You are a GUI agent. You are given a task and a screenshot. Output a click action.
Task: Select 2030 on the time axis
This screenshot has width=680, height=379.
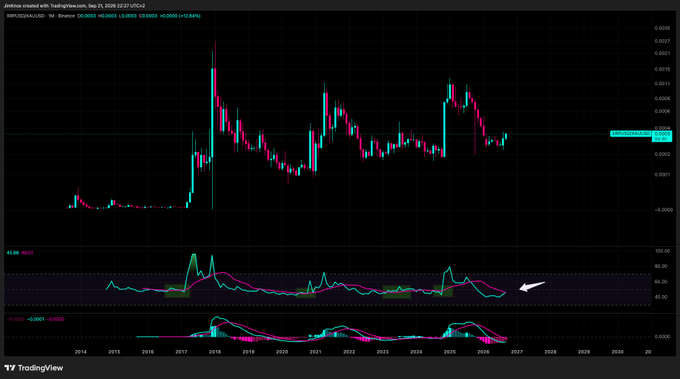(618, 352)
